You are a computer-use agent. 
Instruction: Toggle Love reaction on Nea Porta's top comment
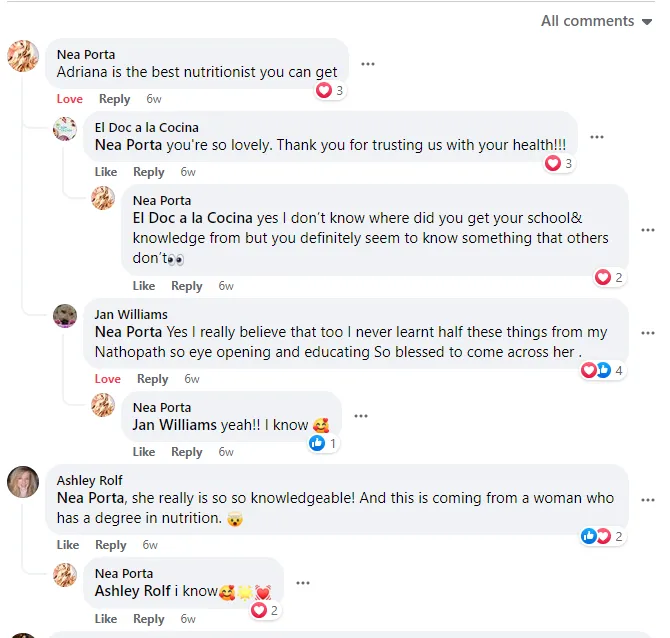coord(70,99)
